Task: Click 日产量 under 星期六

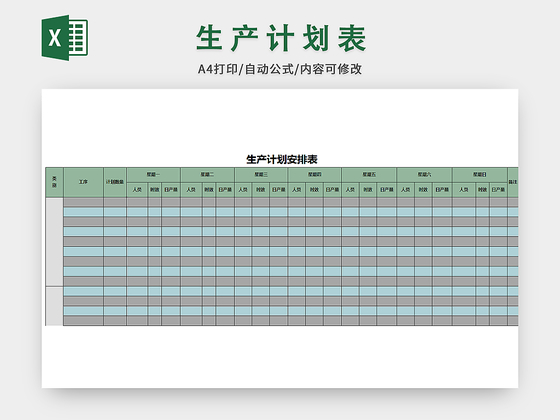Action: [x=442, y=190]
